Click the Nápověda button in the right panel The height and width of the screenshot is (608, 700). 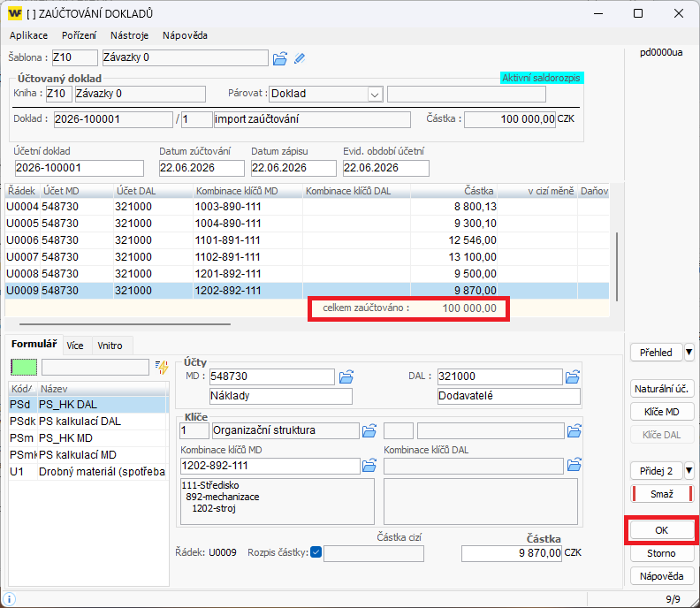pyautogui.click(x=662, y=576)
